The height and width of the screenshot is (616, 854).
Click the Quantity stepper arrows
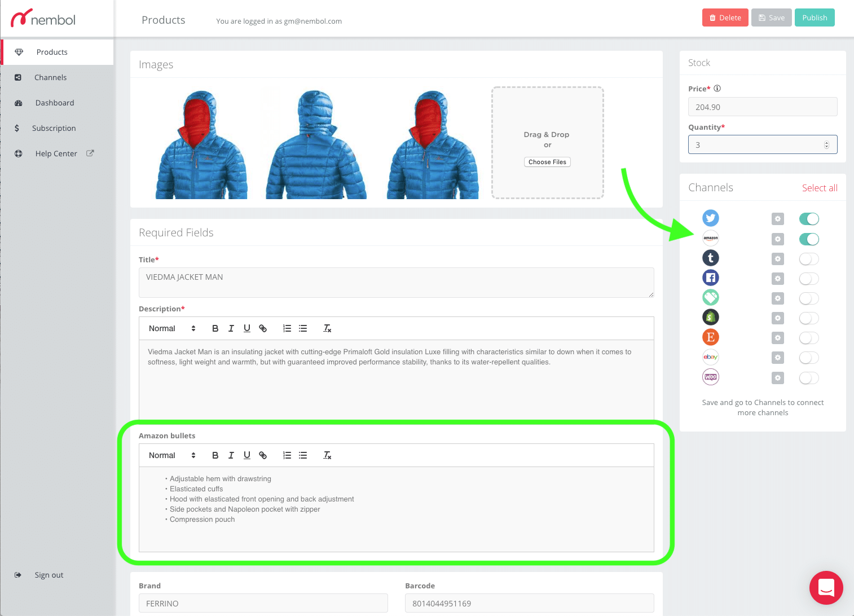click(826, 145)
